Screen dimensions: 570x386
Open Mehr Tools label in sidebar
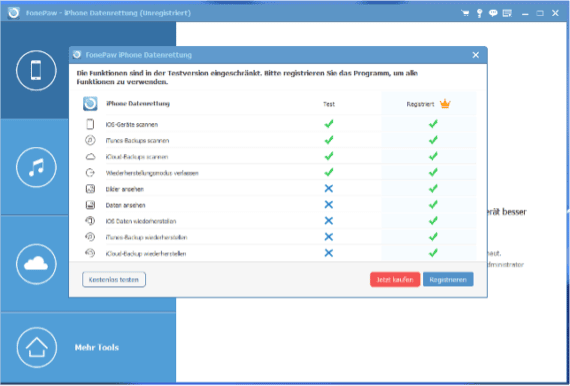point(97,347)
